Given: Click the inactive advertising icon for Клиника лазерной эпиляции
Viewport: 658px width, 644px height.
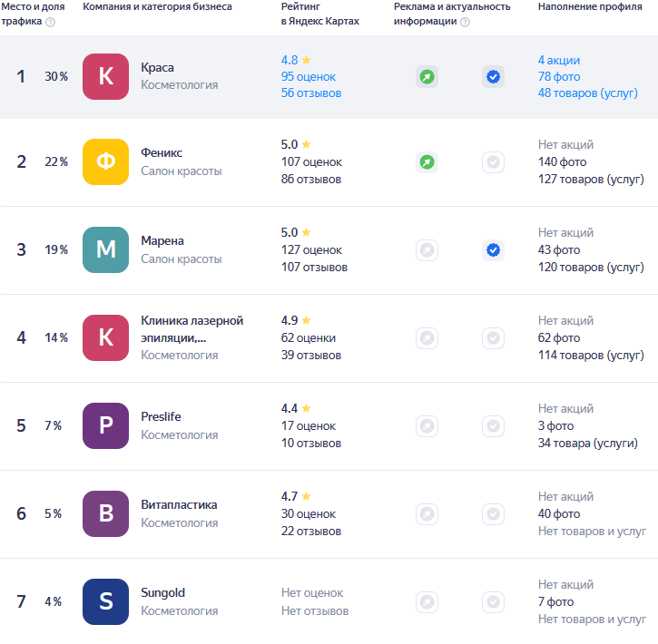Looking at the screenshot, I should pyautogui.click(x=427, y=338).
